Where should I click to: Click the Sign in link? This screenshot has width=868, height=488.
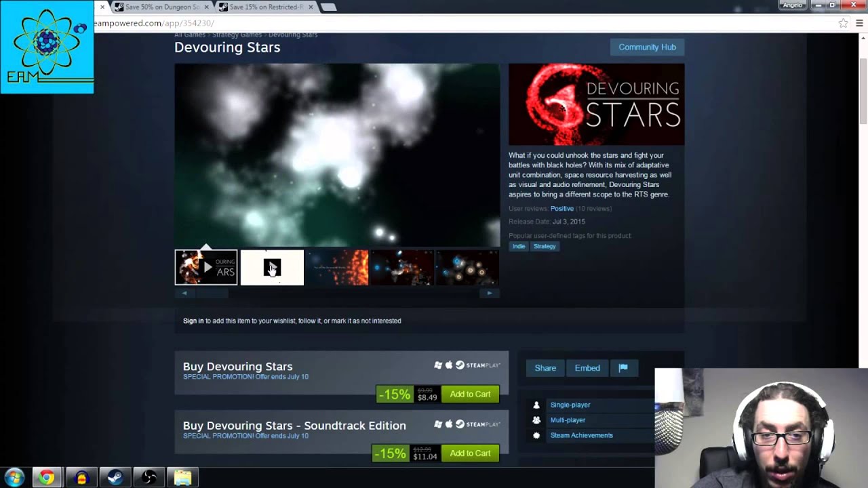tap(193, 321)
